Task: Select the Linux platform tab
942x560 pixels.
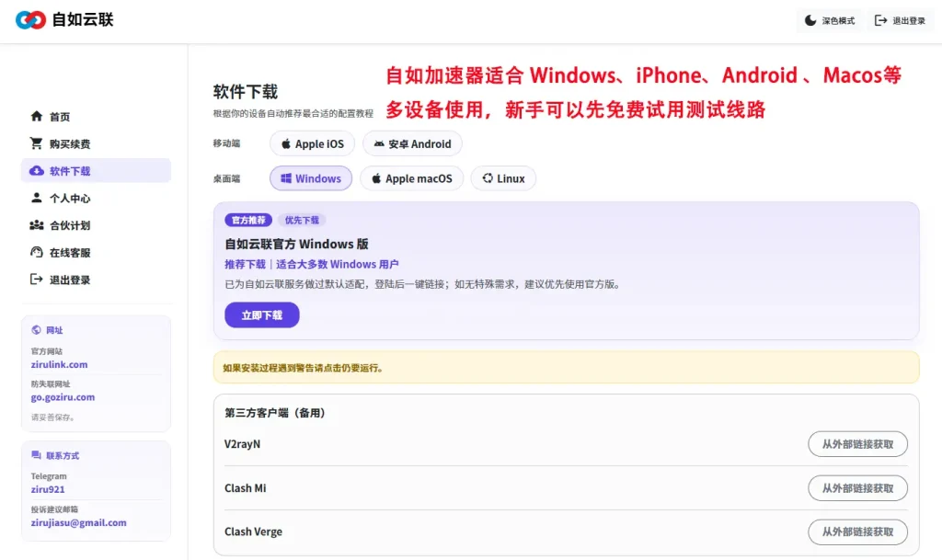Action: [x=503, y=178]
